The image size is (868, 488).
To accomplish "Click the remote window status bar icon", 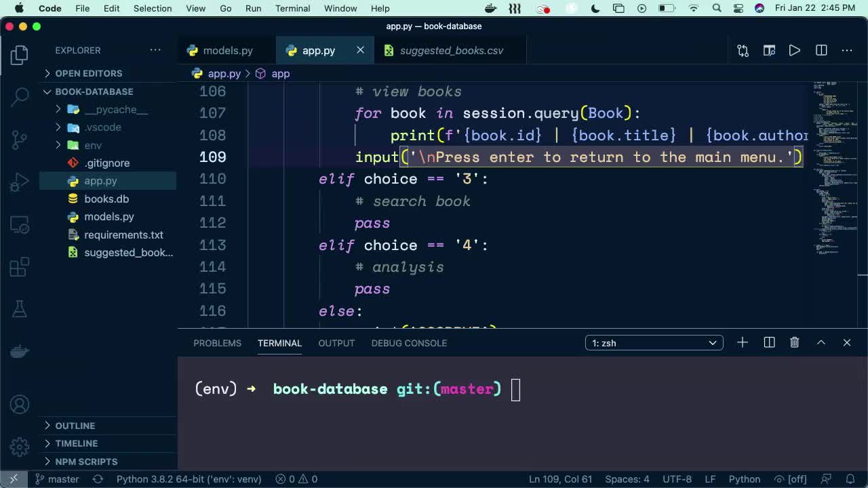I will 14,479.
